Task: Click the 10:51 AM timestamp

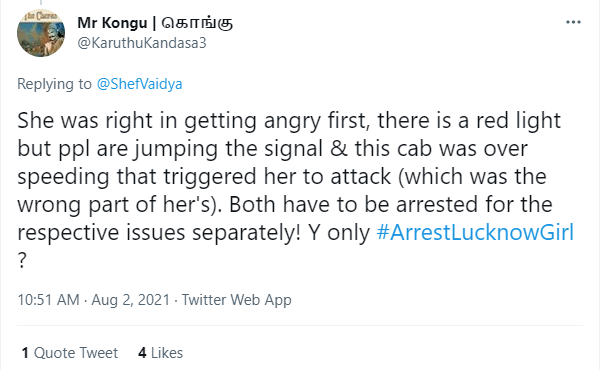Action: pyautogui.click(x=48, y=300)
